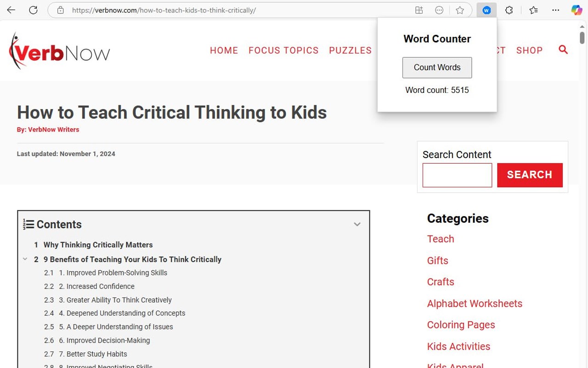Reload the page with refresh icon

click(33, 10)
